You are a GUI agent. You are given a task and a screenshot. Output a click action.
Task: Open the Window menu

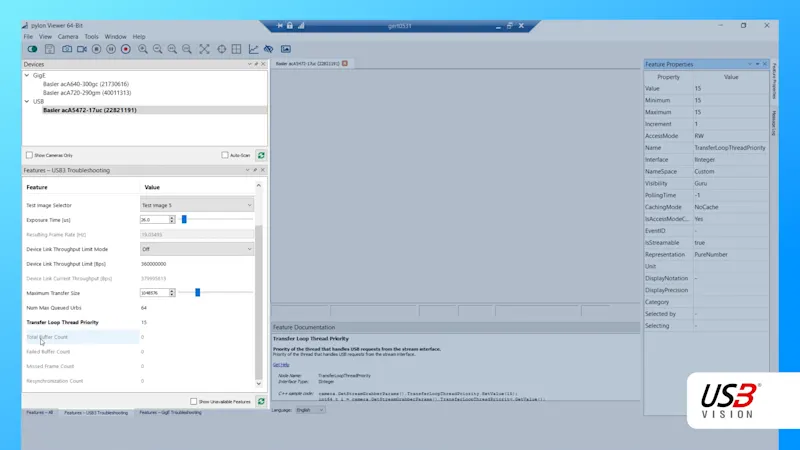pyautogui.click(x=115, y=37)
